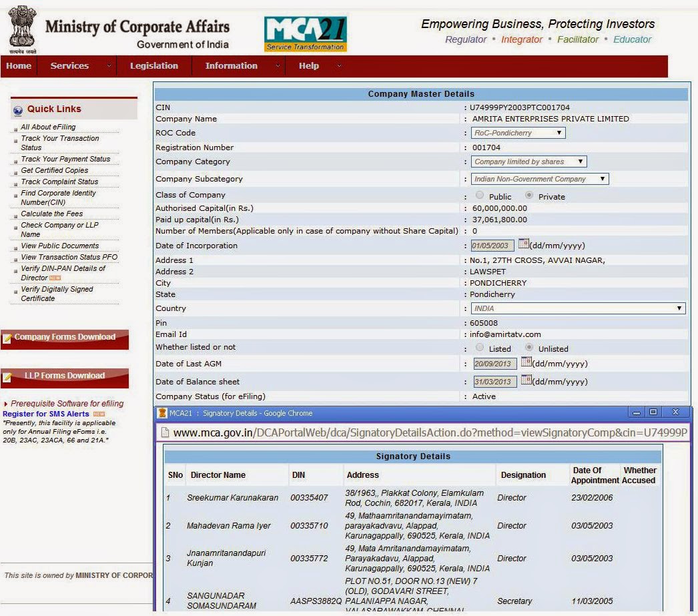Viewport: 698px width, 616px height.
Task: Open the RoC-Pondicherry dropdown
Action: tap(518, 133)
